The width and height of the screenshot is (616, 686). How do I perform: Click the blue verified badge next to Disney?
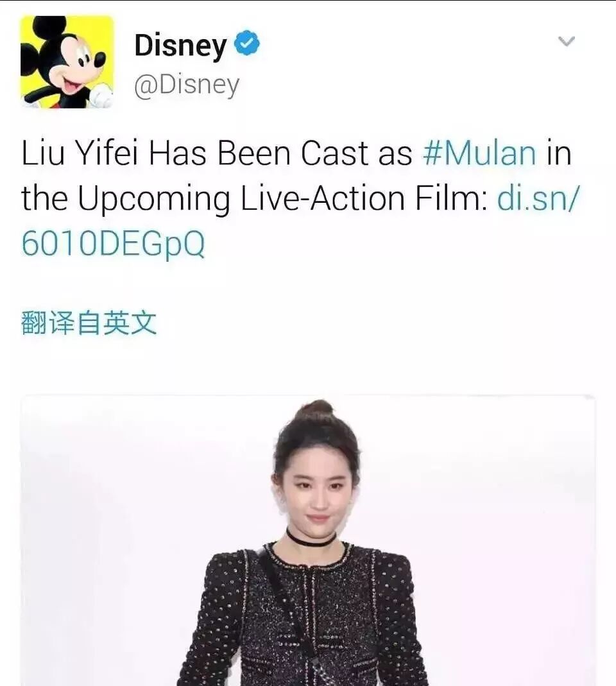(247, 43)
